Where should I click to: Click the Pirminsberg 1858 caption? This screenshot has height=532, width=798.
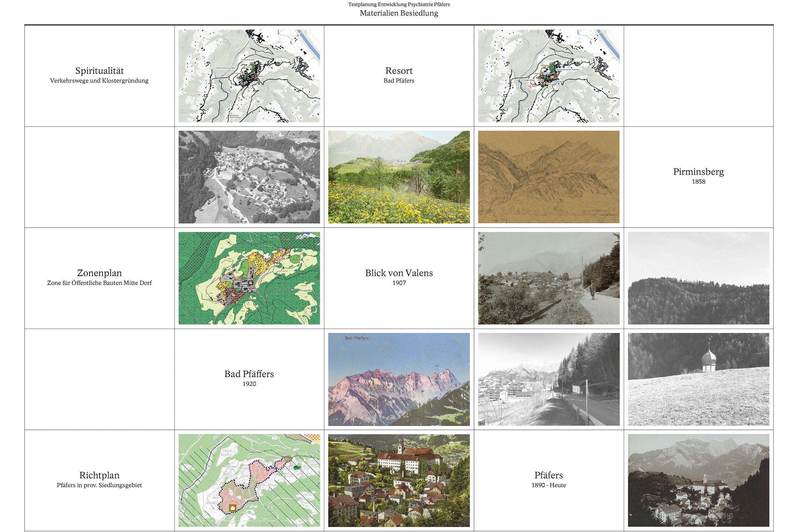point(698,176)
